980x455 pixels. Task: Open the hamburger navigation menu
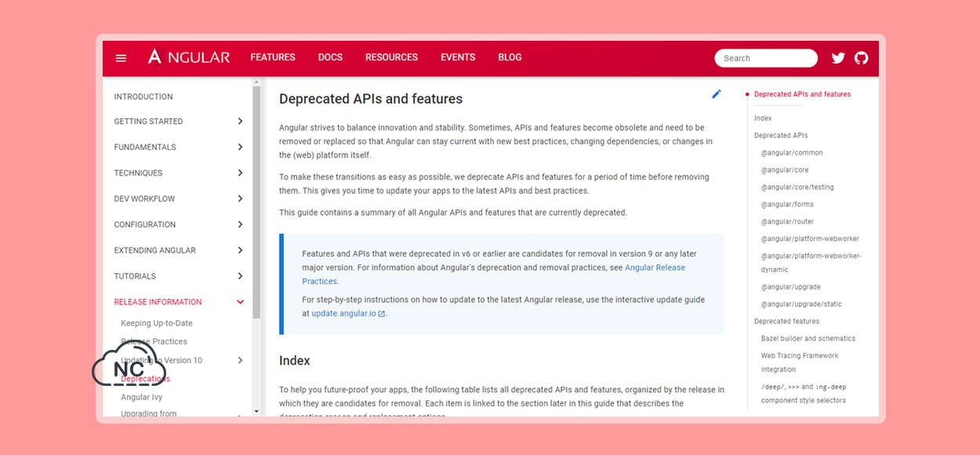121,58
